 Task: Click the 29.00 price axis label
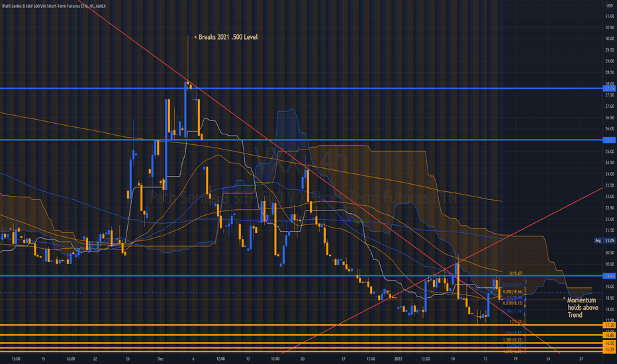tap(610, 61)
